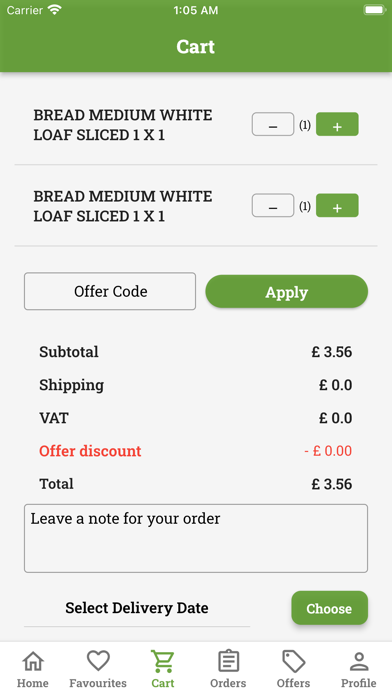
Task: Decrease quantity of first bread item
Action: click(273, 124)
